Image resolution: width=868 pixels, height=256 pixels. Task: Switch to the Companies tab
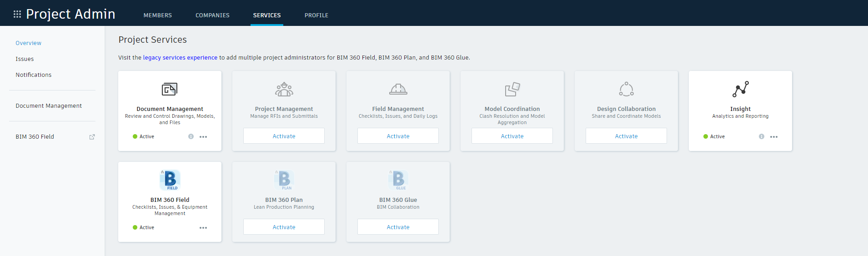tap(212, 15)
